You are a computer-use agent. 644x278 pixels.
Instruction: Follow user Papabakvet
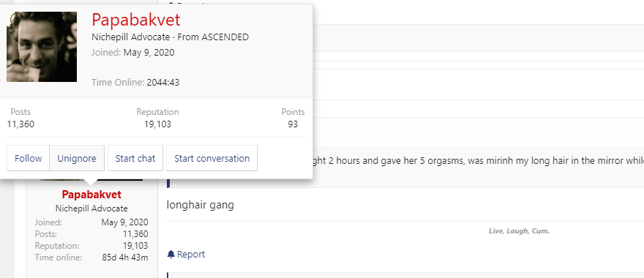tap(29, 158)
